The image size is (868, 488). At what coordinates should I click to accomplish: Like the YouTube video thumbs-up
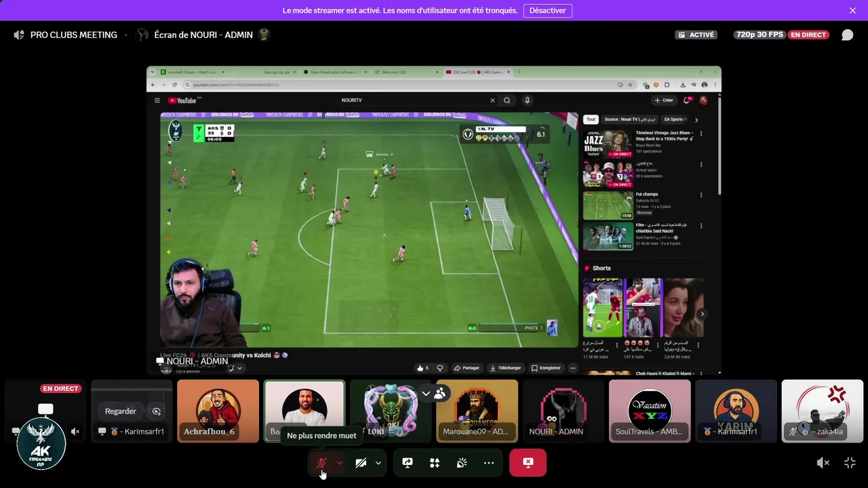click(x=422, y=368)
